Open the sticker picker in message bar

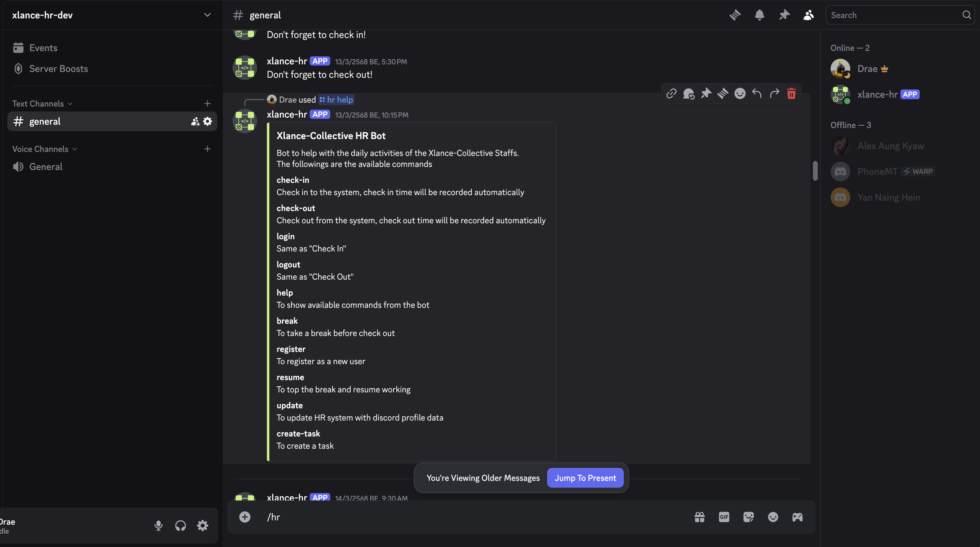pos(748,517)
